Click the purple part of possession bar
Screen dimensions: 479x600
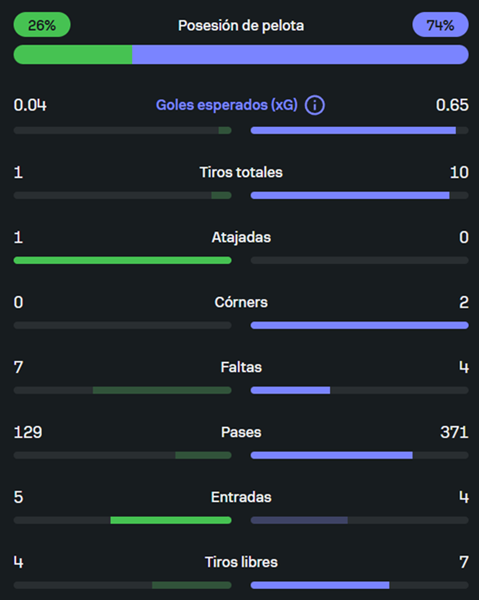tap(300, 54)
